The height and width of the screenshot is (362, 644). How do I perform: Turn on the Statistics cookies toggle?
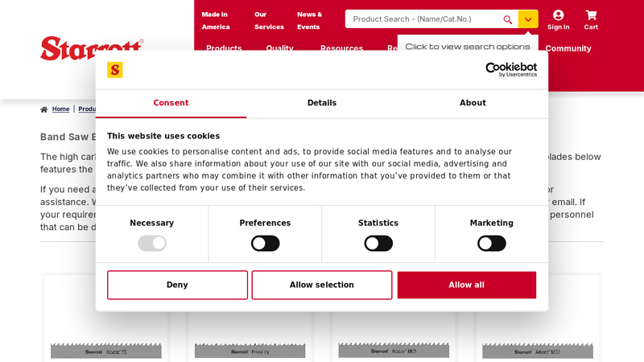pos(378,243)
